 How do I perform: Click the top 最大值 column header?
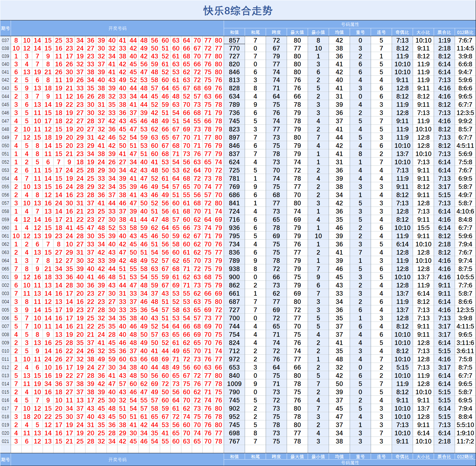(297, 32)
